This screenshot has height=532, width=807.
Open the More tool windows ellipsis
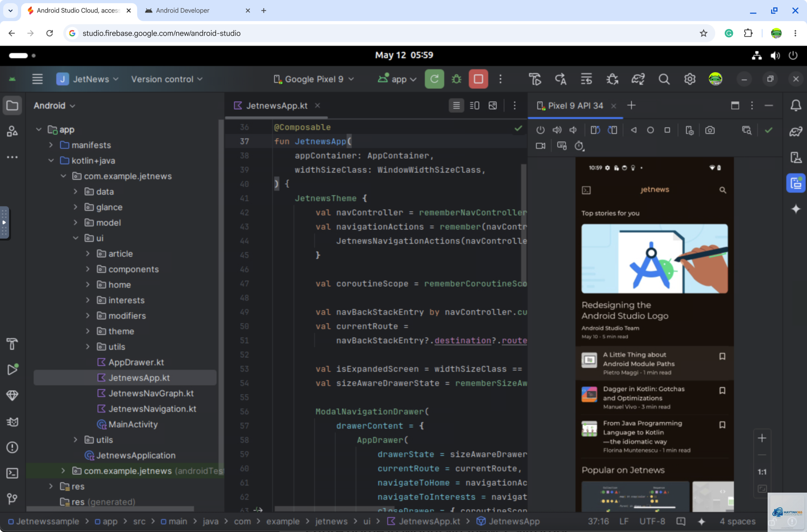click(12, 157)
